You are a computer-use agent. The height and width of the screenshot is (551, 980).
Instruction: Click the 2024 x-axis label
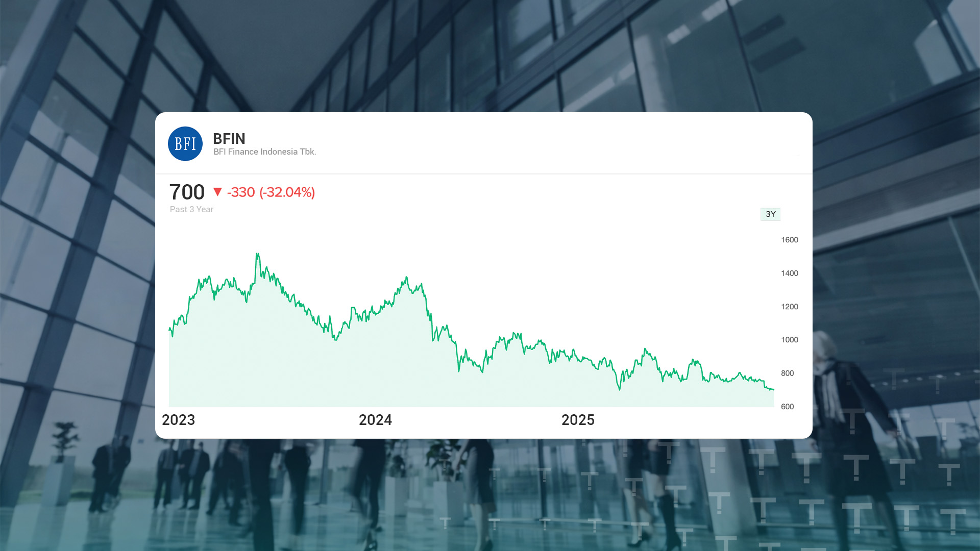(375, 420)
